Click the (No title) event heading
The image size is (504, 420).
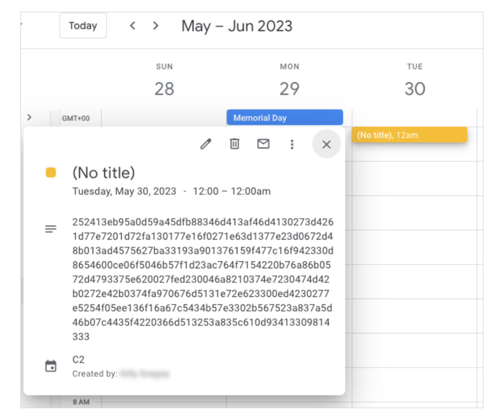click(104, 172)
